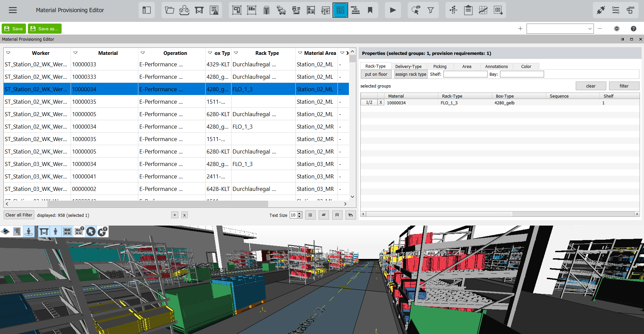Click the chart grid icon
644x334 pixels.
click(483, 10)
